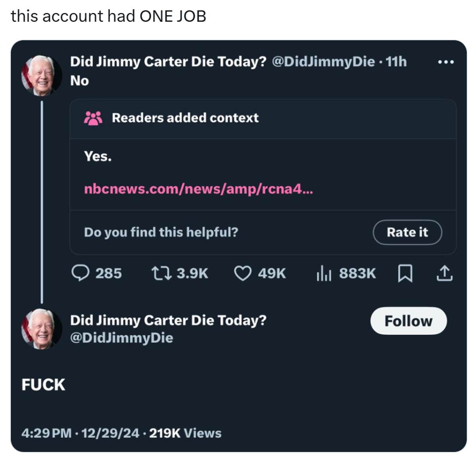Image resolution: width=476 pixels, height=459 pixels.
Task: Click the "Readers added context" header
Action: pos(185,118)
